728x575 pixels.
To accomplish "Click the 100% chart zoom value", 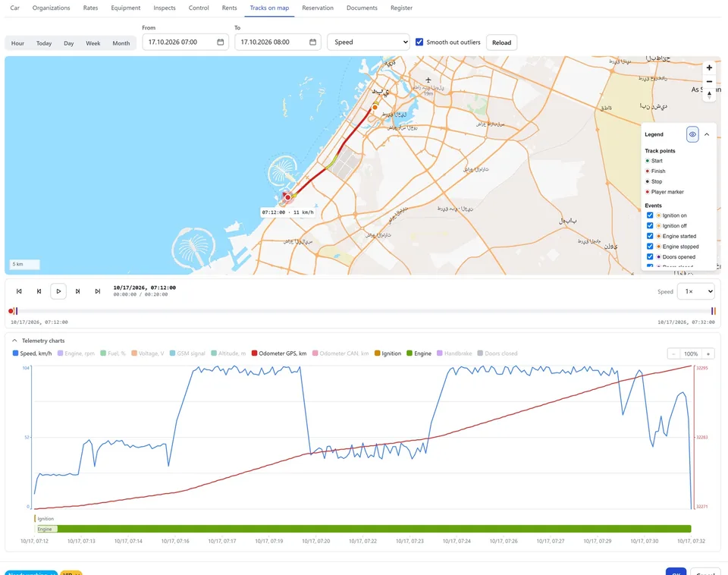I will (x=690, y=354).
